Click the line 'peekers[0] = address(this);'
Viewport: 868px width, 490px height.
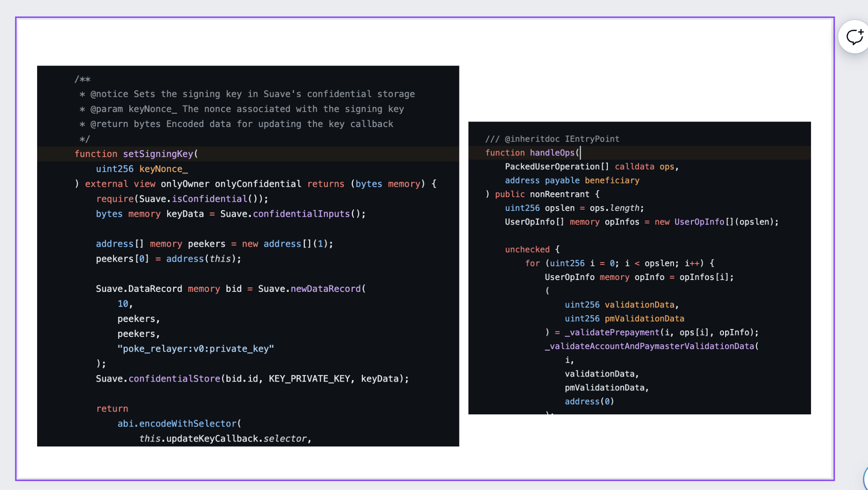click(x=169, y=259)
